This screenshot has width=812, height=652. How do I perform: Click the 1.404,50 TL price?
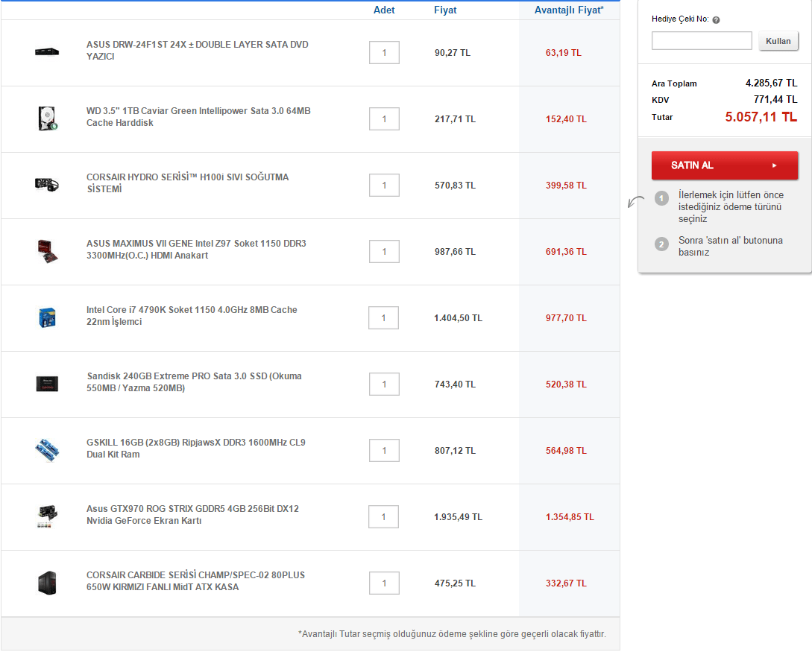[459, 317]
